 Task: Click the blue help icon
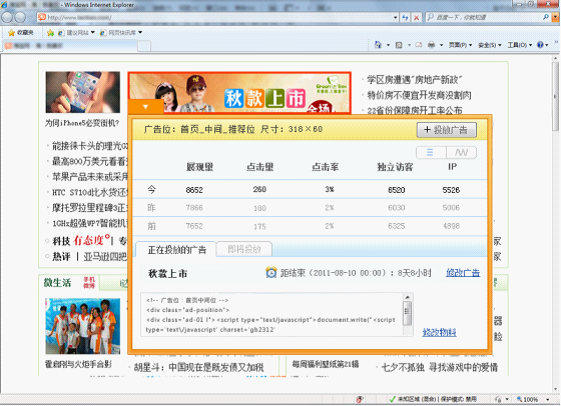tap(540, 45)
